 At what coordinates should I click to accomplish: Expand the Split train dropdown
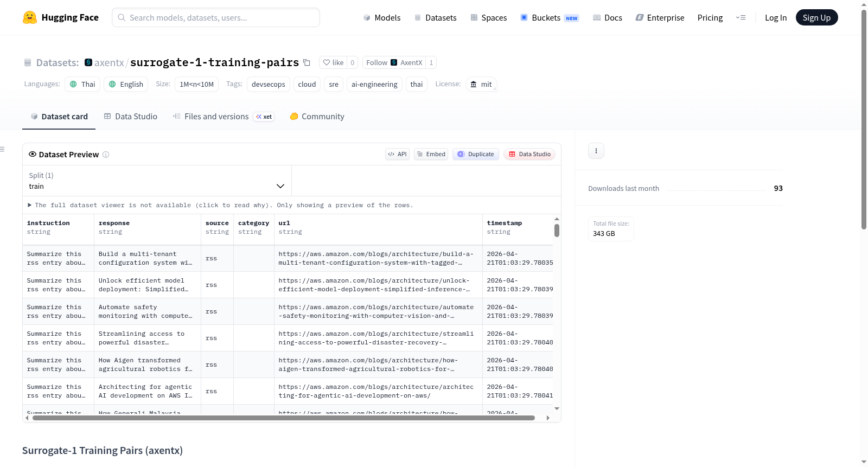click(x=157, y=181)
